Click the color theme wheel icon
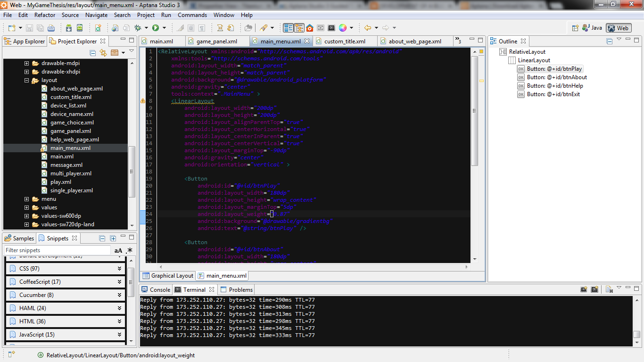This screenshot has width=644, height=362. (343, 28)
